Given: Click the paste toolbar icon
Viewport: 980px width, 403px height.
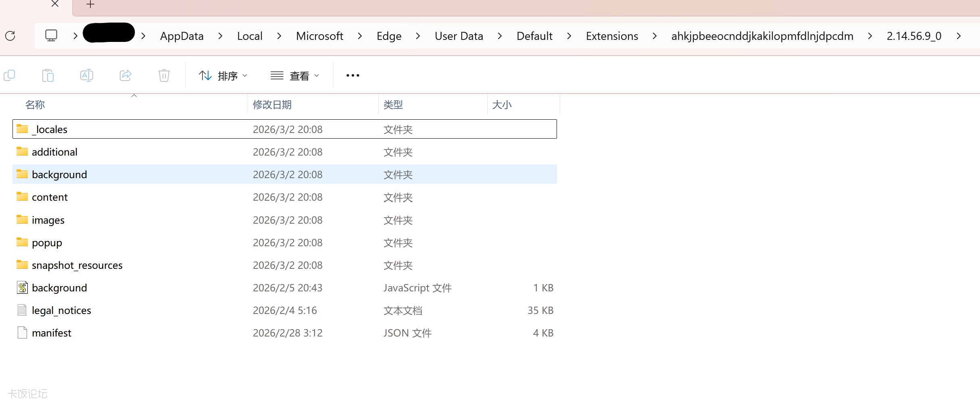Looking at the screenshot, I should (x=48, y=75).
